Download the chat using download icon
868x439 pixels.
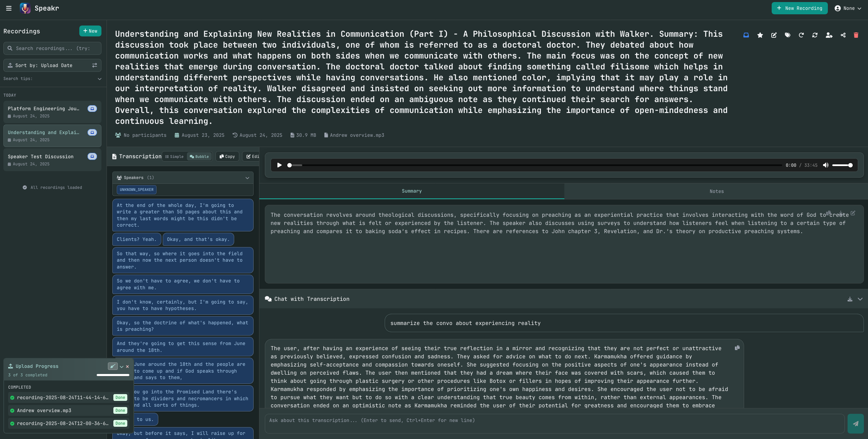[x=850, y=299]
